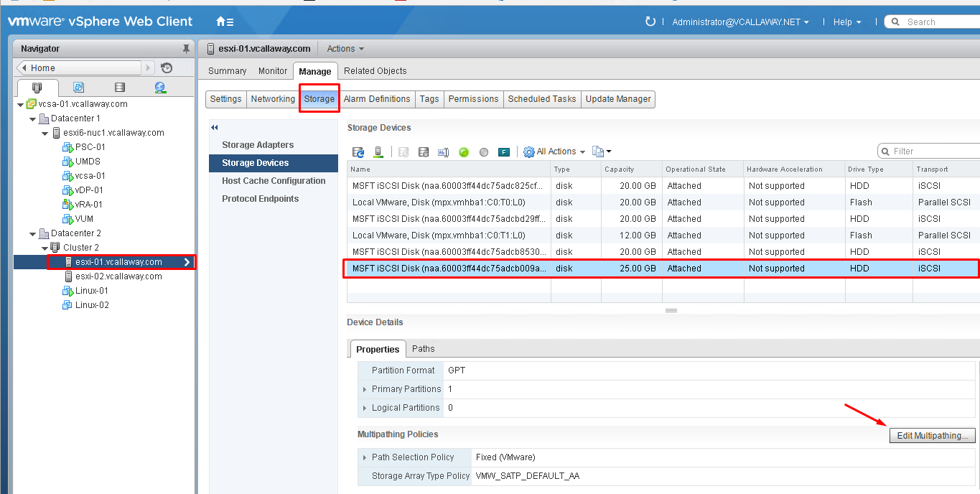Open the Related Objects tab

pos(375,71)
